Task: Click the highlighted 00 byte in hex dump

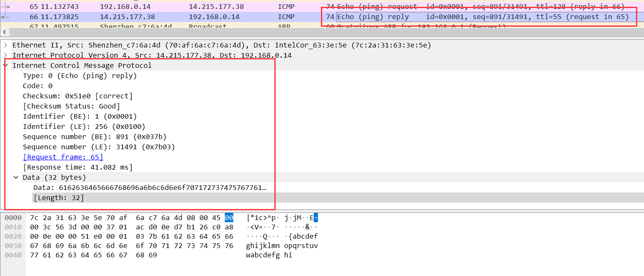Action: tap(229, 218)
